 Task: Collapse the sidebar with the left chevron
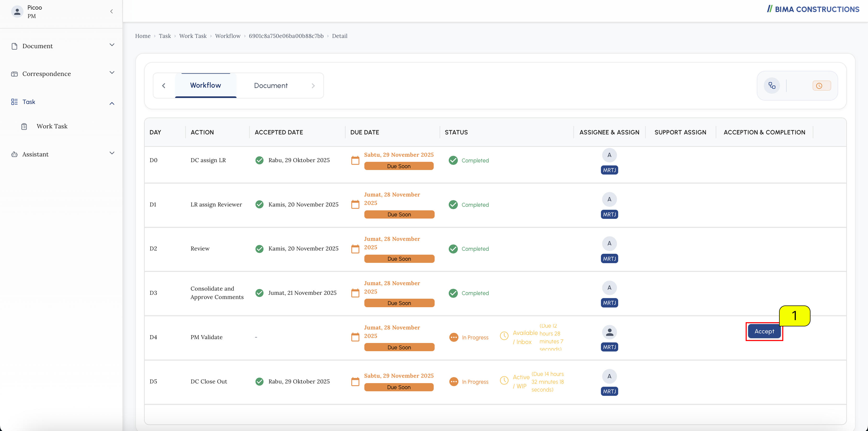112,12
